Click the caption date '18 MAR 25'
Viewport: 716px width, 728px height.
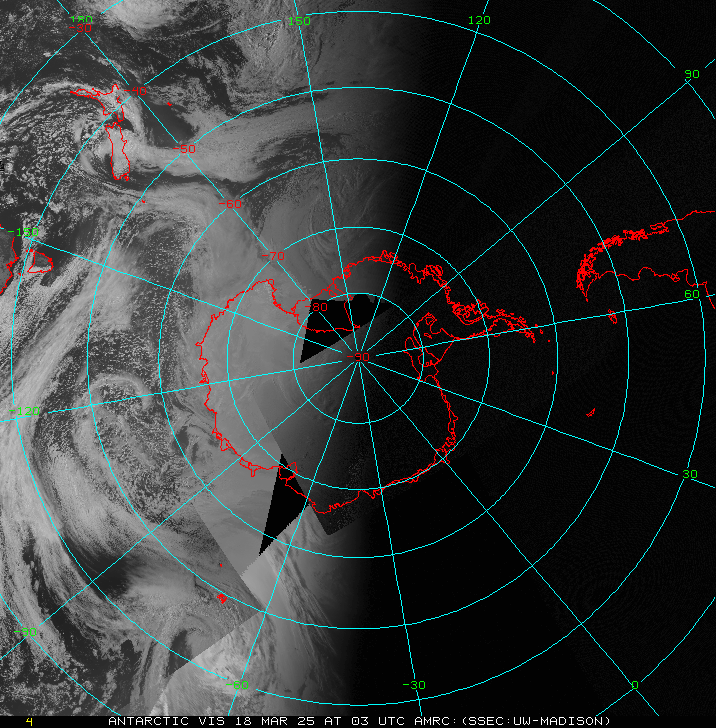pyautogui.click(x=275, y=721)
